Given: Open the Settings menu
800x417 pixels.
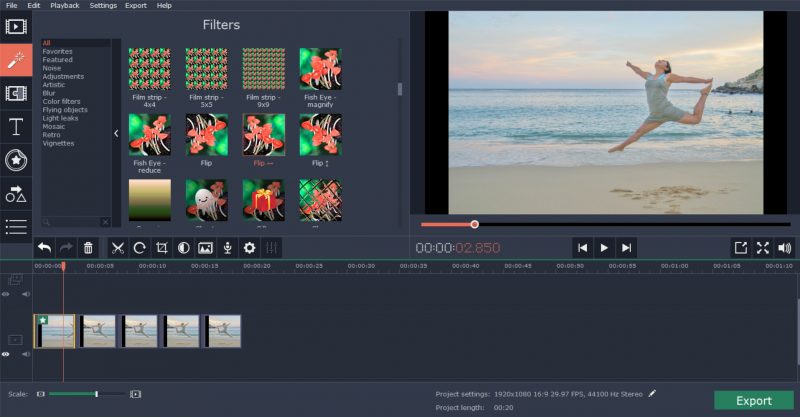Looking at the screenshot, I should pos(103,6).
